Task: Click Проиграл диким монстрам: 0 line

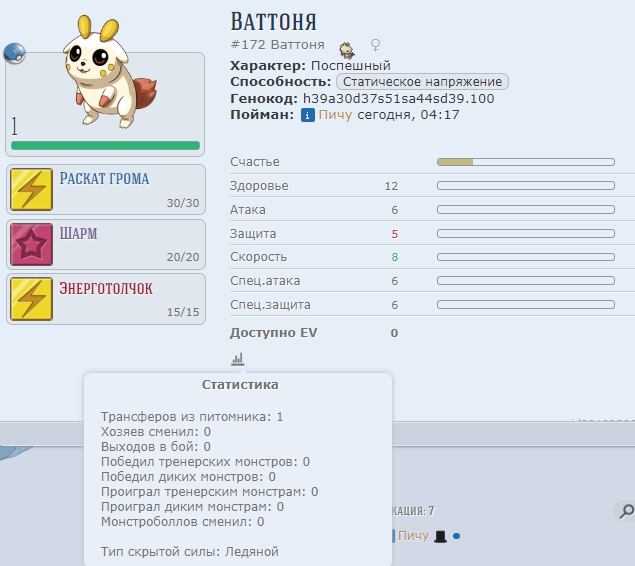Action: click(x=192, y=506)
